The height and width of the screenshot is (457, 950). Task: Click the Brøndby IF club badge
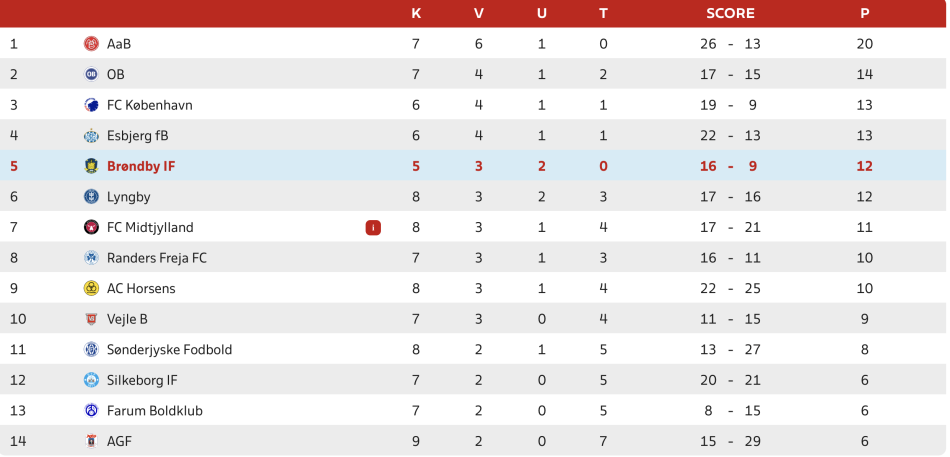point(91,166)
